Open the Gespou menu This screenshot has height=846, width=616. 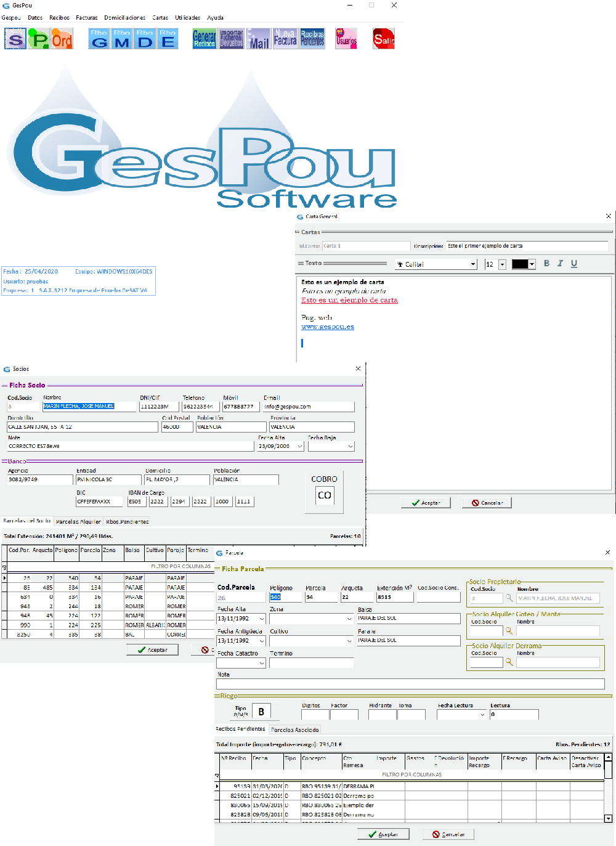(x=11, y=18)
